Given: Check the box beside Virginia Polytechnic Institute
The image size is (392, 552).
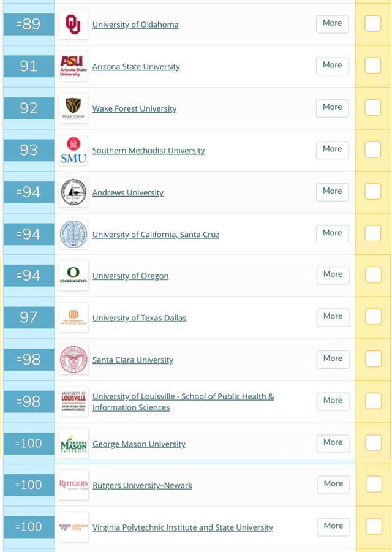Looking at the screenshot, I should [x=374, y=526].
